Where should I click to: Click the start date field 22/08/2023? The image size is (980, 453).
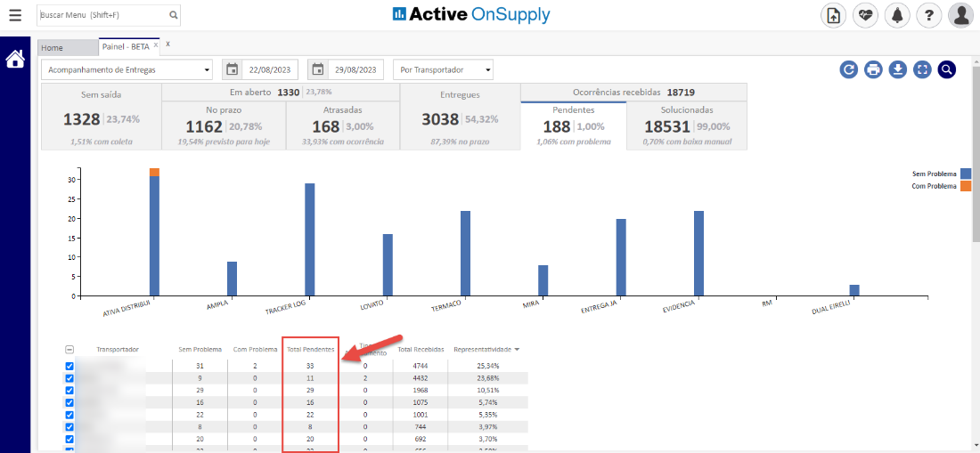(x=269, y=70)
